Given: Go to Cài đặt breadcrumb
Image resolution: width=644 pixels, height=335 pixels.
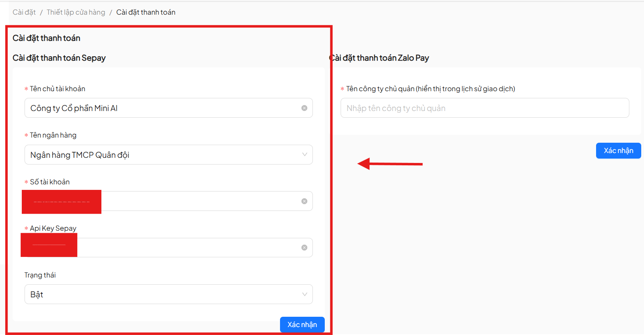Looking at the screenshot, I should click(x=24, y=12).
